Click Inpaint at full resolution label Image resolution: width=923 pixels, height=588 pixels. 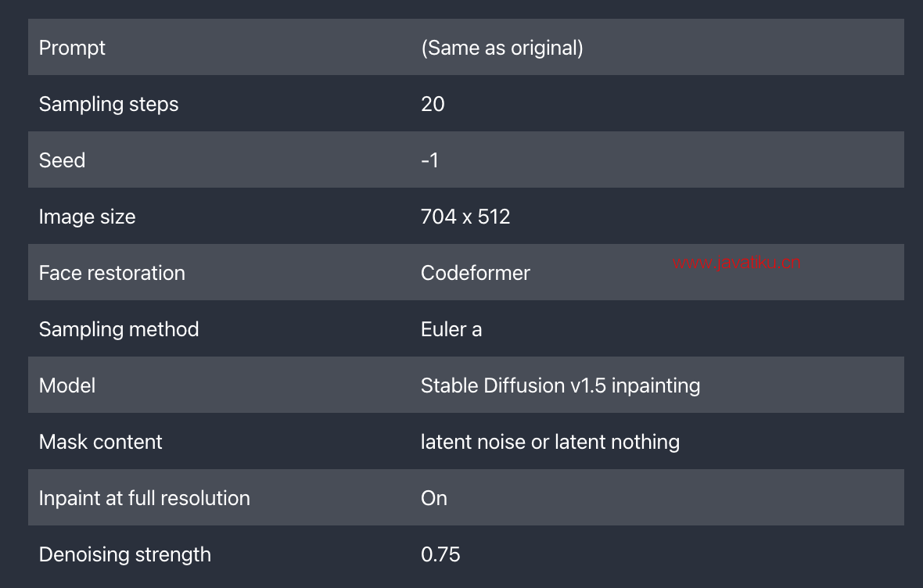click(x=144, y=498)
